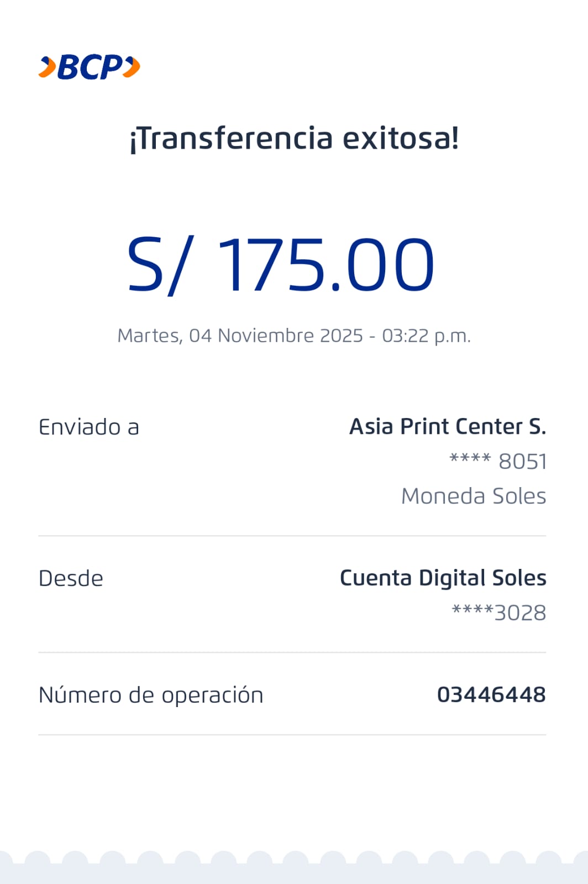The height and width of the screenshot is (884, 588).
Task: Click the recipient account ending 8051
Action: point(498,461)
